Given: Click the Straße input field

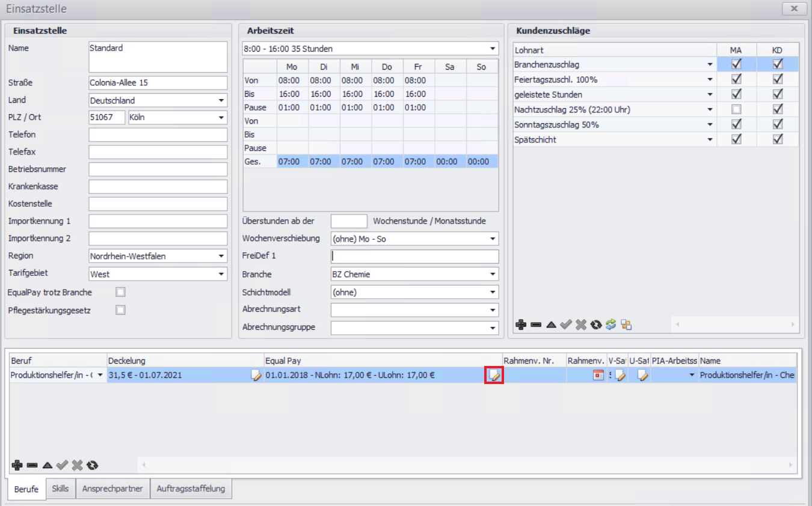Looking at the screenshot, I should (158, 83).
